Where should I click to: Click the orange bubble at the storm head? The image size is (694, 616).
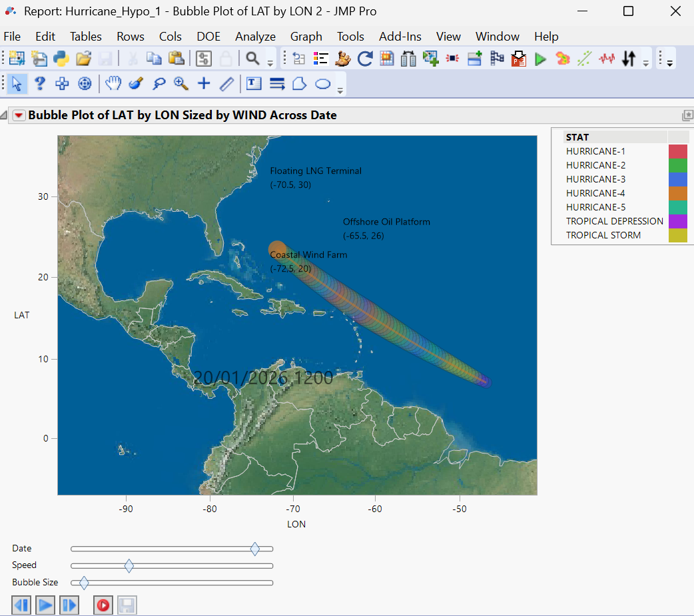pos(278,250)
